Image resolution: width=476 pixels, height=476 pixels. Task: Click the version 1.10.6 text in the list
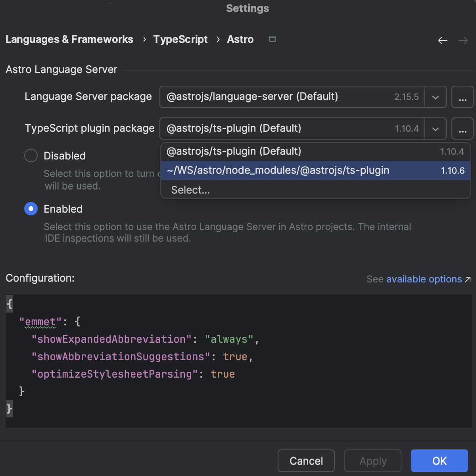click(453, 171)
